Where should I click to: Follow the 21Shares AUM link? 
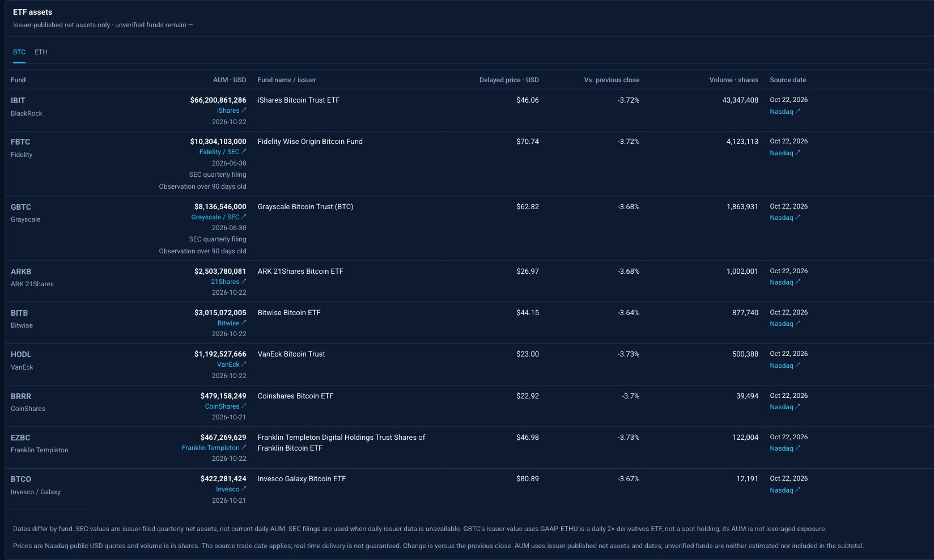pos(228,282)
